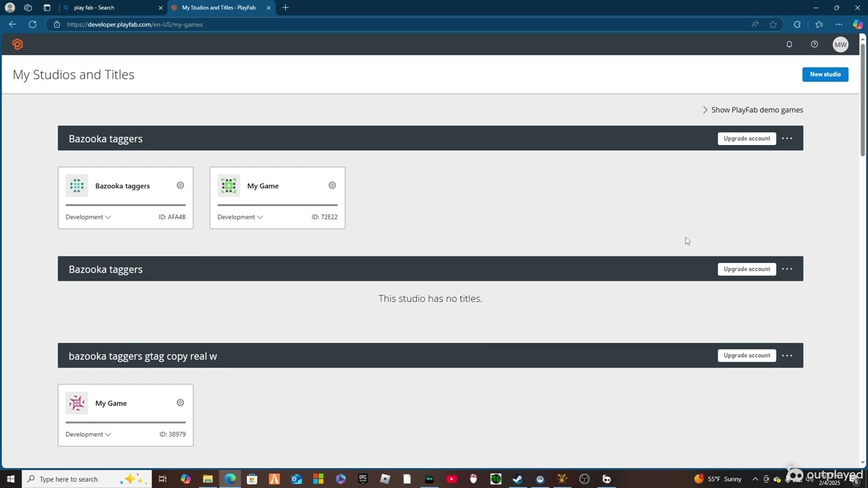
Task: Expand Show PlayFab demo games
Action: click(753, 110)
